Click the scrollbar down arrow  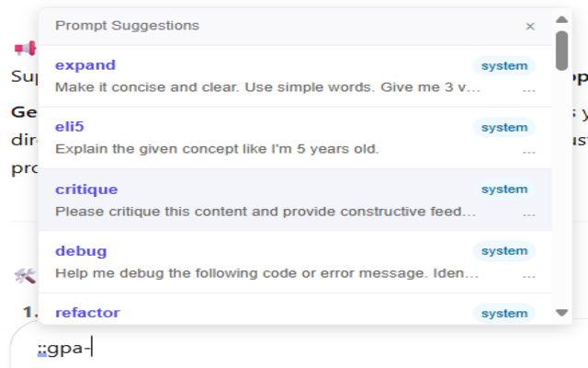[562, 313]
